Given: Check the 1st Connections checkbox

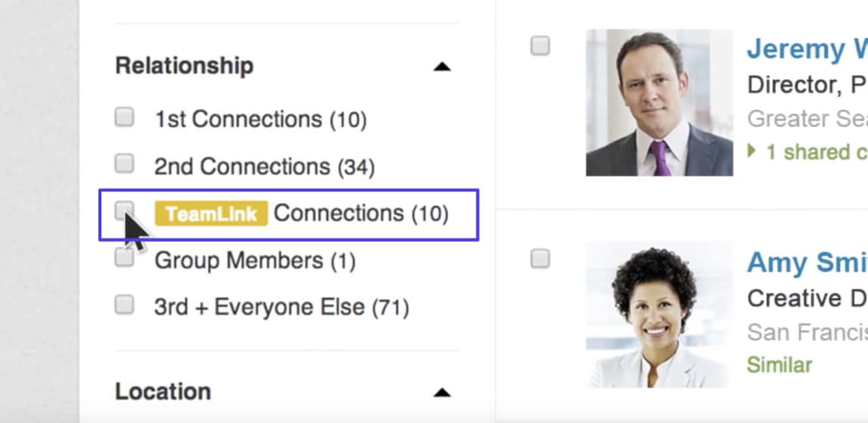Looking at the screenshot, I should point(124,118).
